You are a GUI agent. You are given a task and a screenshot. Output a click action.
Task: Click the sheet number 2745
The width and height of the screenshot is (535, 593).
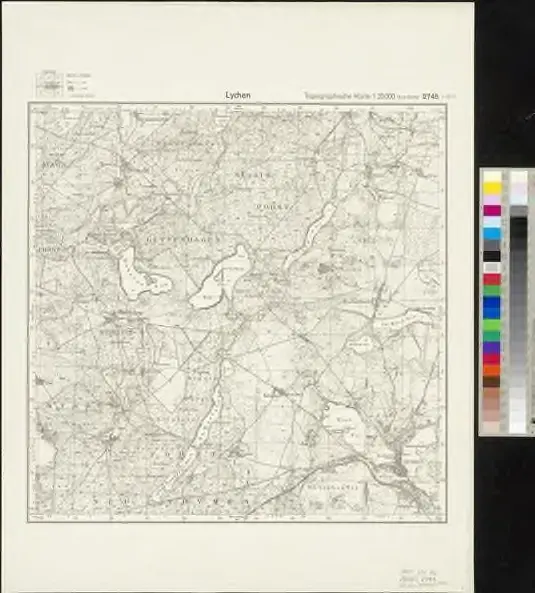pyautogui.click(x=430, y=96)
